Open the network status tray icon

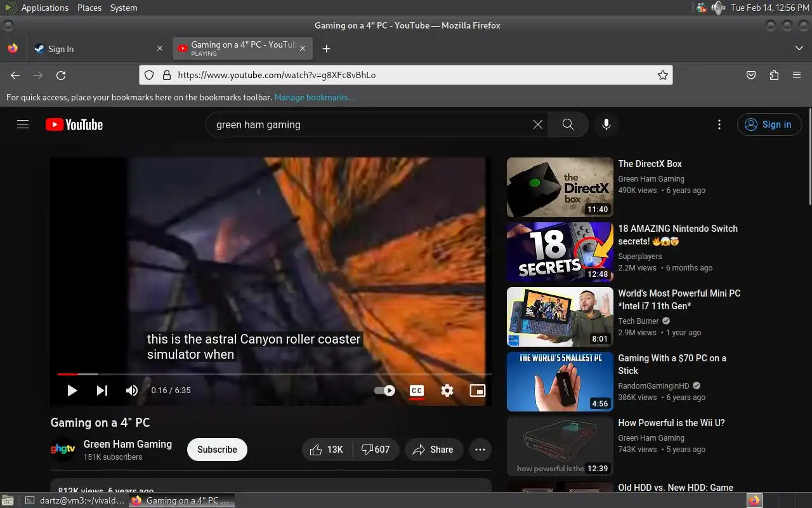click(x=701, y=8)
